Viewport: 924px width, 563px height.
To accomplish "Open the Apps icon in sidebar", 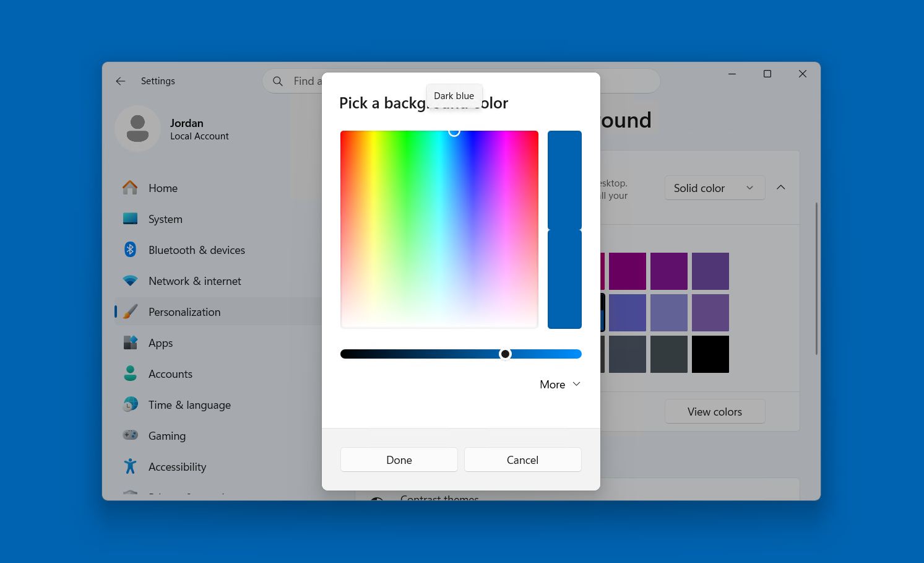I will [x=130, y=343].
